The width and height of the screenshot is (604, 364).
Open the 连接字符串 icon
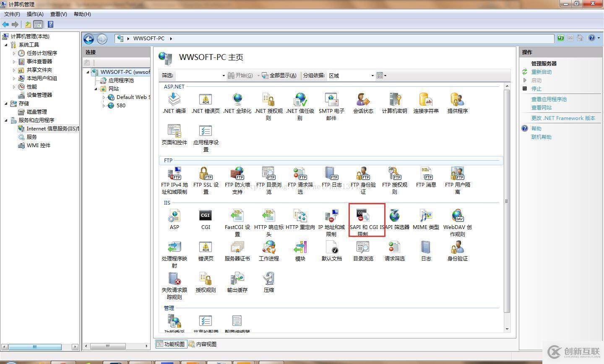pyautogui.click(x=426, y=103)
